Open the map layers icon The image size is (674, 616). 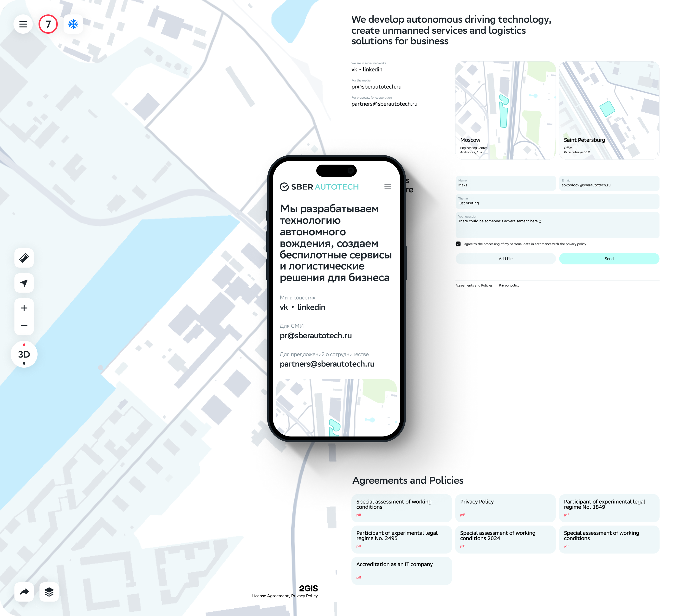49,592
